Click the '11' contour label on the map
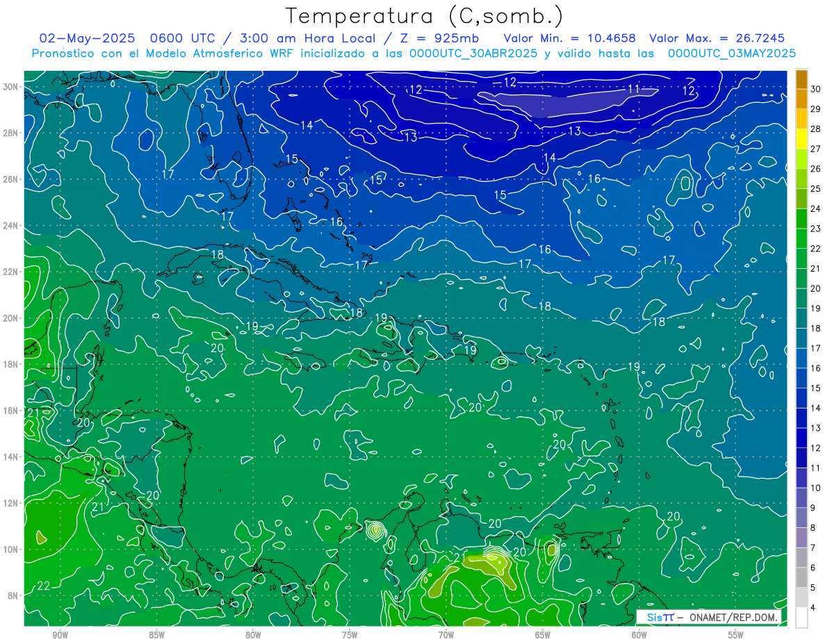Image resolution: width=834 pixels, height=644 pixels. coord(633,89)
